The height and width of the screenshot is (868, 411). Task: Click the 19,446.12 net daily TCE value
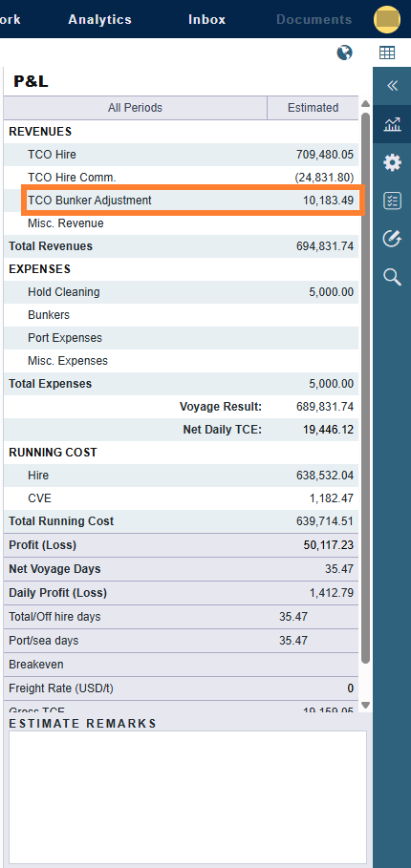pos(328,430)
